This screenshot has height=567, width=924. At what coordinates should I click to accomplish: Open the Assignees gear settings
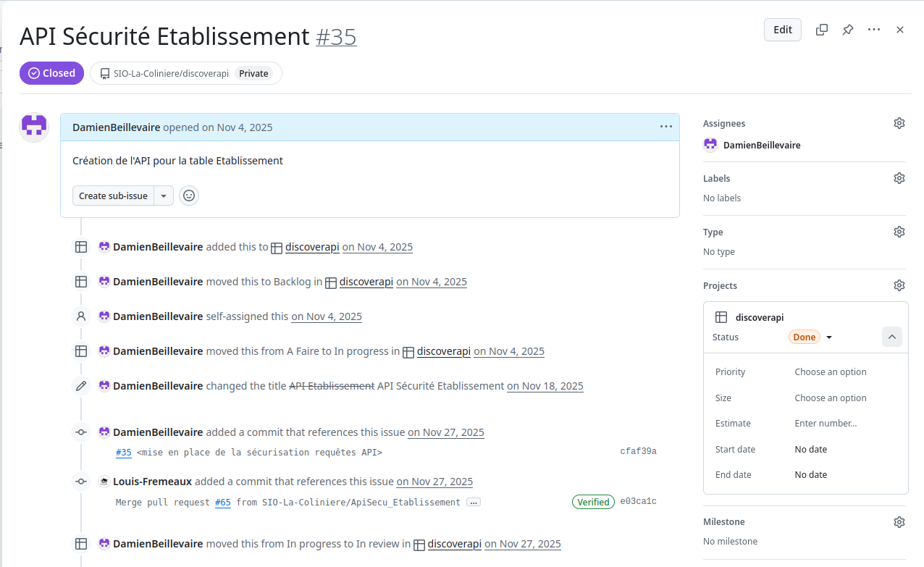click(x=899, y=123)
